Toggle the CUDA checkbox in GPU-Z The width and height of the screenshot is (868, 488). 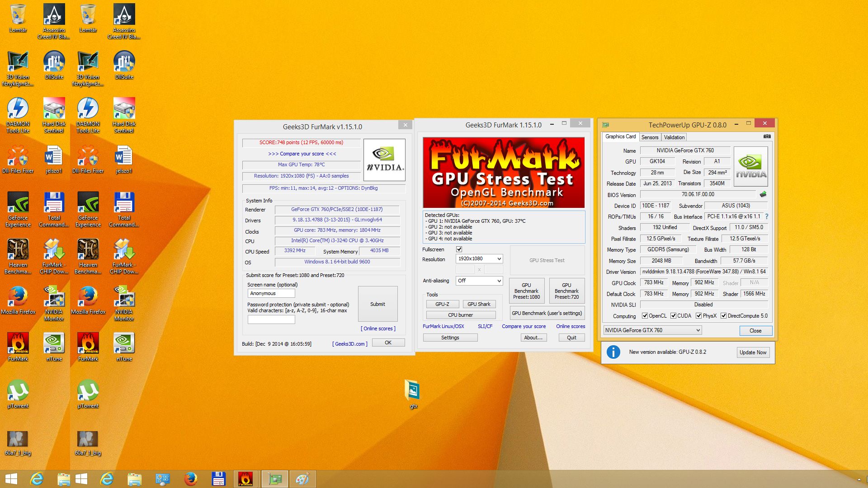(673, 316)
